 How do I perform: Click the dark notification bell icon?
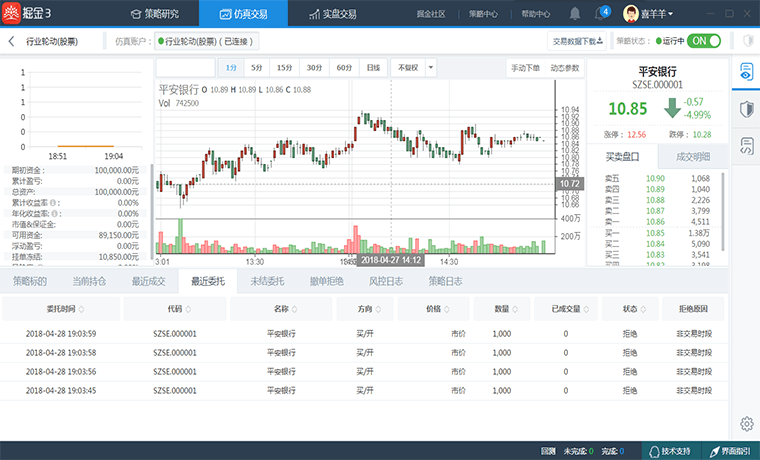pyautogui.click(x=575, y=14)
